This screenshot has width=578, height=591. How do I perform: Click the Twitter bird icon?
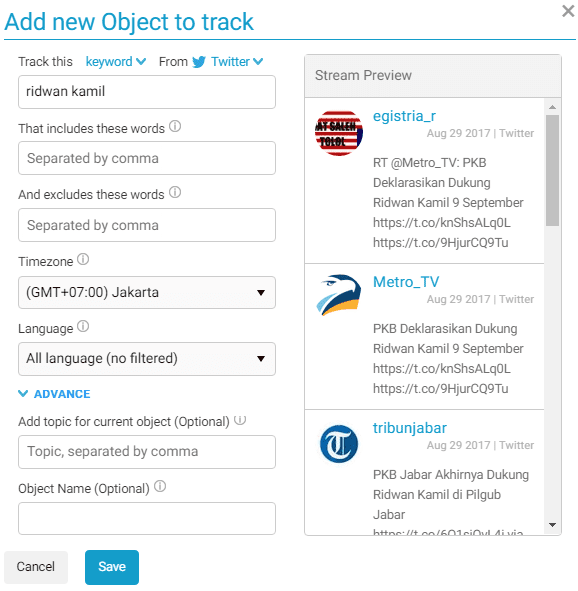199,62
